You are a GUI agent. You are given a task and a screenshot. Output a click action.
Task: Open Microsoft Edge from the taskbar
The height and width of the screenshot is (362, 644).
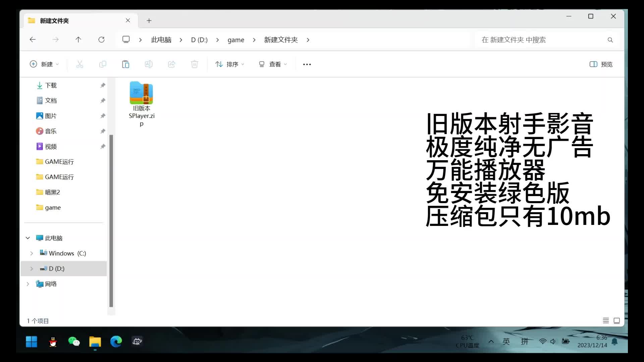point(116,342)
